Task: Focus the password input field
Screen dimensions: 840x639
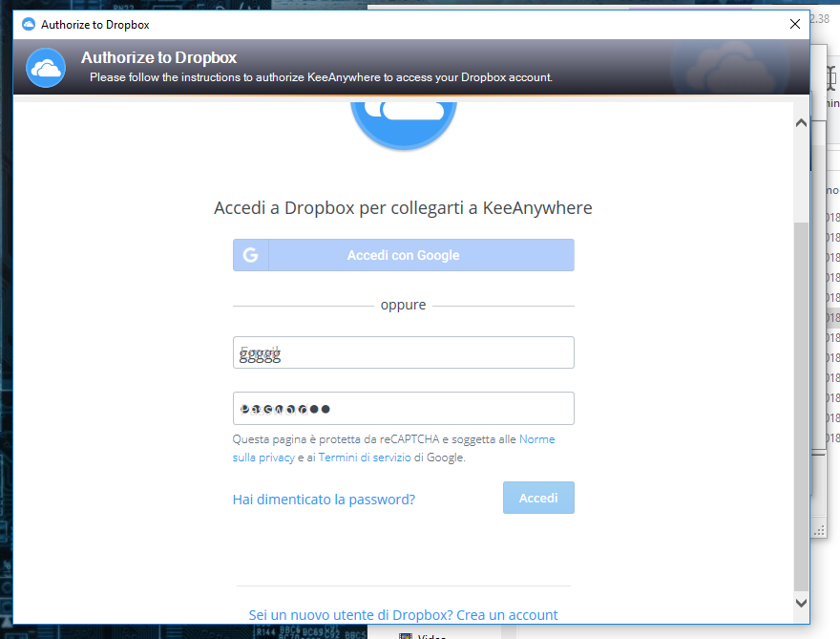Action: 404,409
